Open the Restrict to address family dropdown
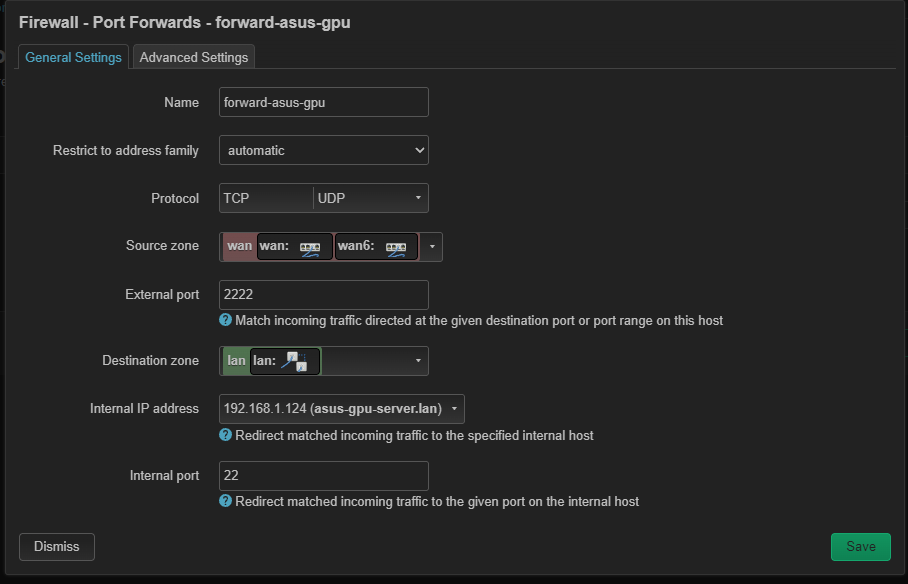 pos(324,150)
